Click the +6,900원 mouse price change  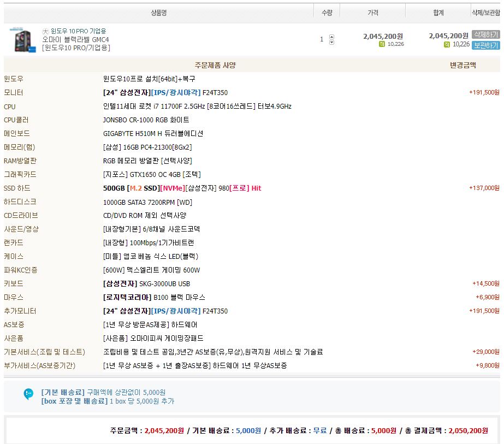488,297
